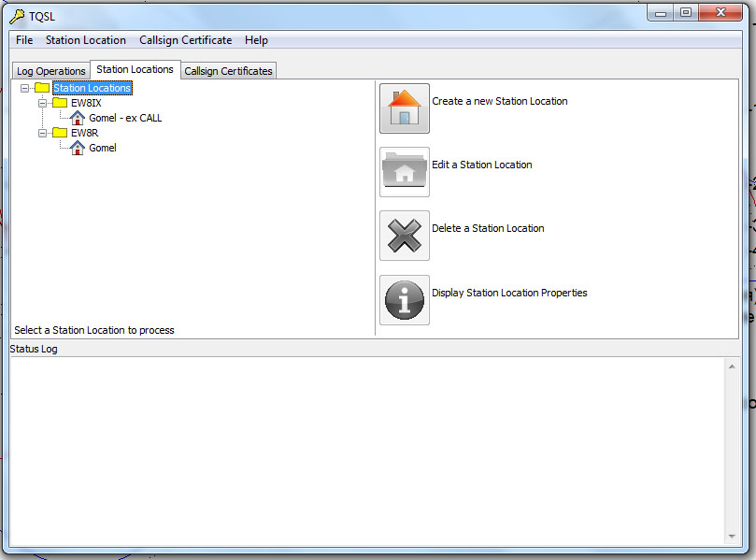Select the Gomel - ex CALL station location

coord(125,118)
